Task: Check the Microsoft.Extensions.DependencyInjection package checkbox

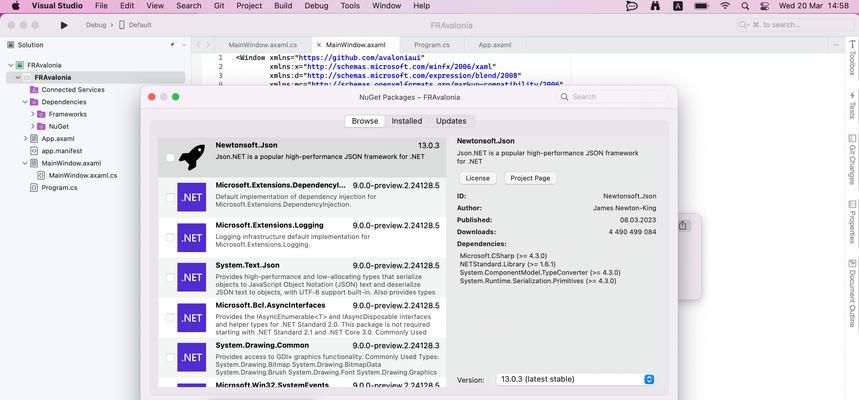Action: pos(170,197)
